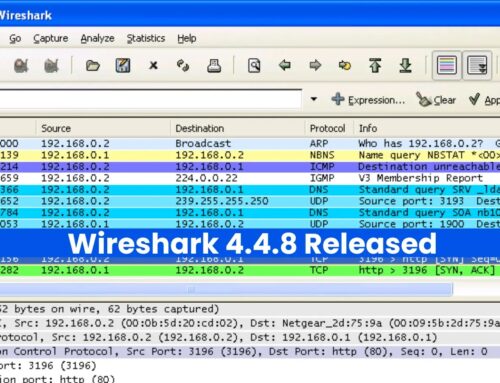
Task: Select the destination port http (80) detail line
Action: (250, 378)
